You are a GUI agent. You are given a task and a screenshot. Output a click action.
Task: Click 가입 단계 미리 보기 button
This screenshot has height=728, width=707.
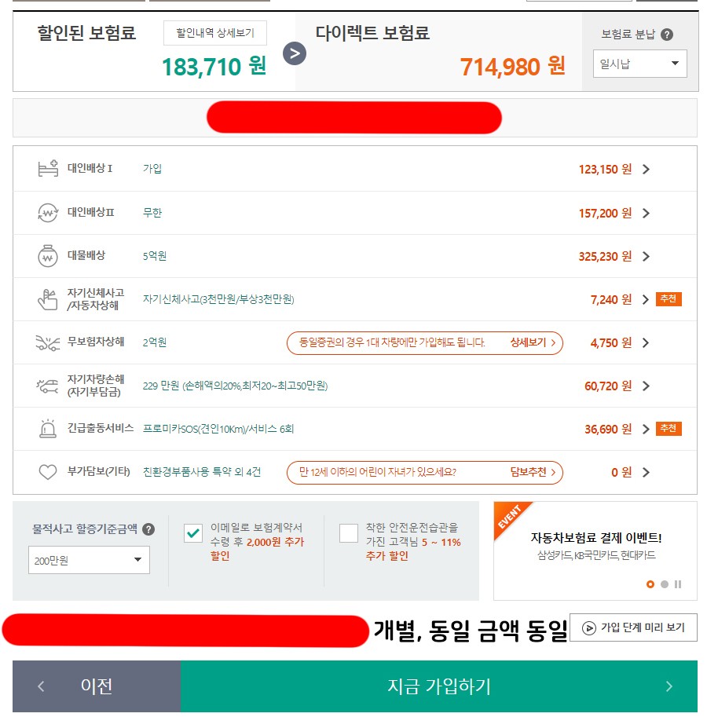[x=633, y=627]
